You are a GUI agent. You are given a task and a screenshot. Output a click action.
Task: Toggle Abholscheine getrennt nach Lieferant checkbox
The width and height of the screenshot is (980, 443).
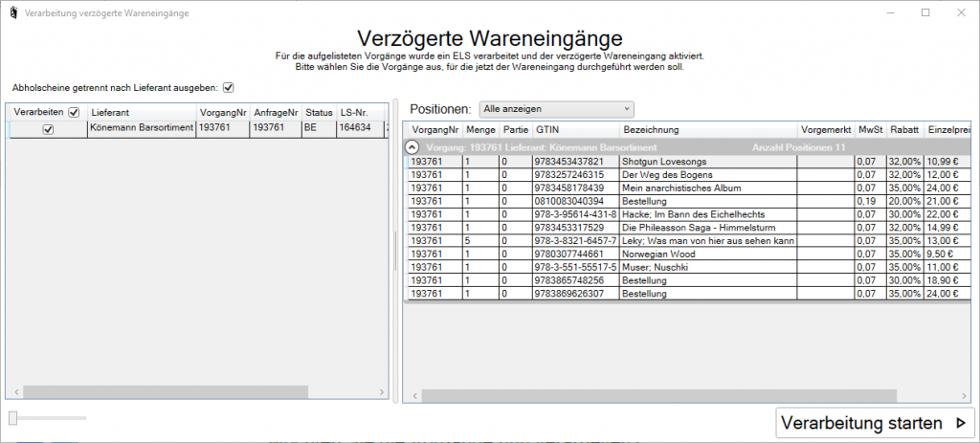point(228,88)
